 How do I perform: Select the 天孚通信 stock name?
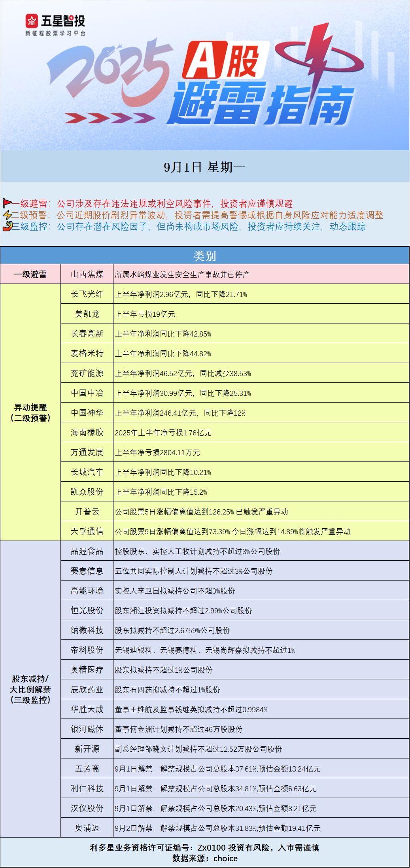tap(87, 531)
